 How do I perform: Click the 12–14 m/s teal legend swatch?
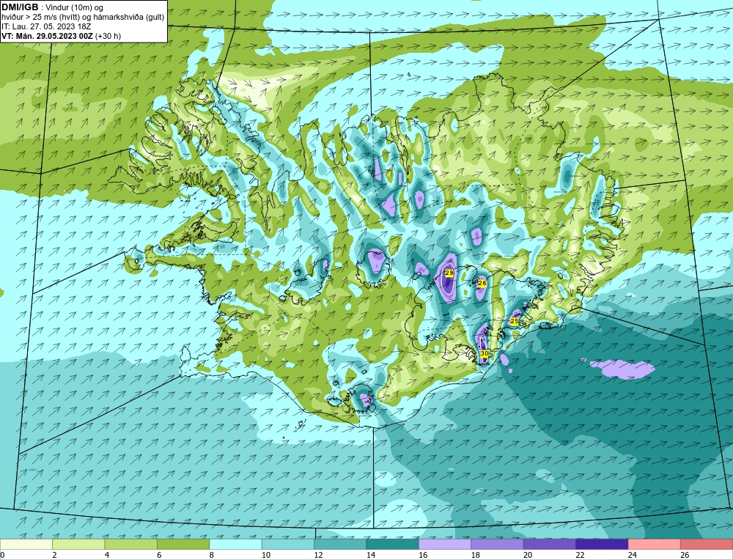coord(340,544)
